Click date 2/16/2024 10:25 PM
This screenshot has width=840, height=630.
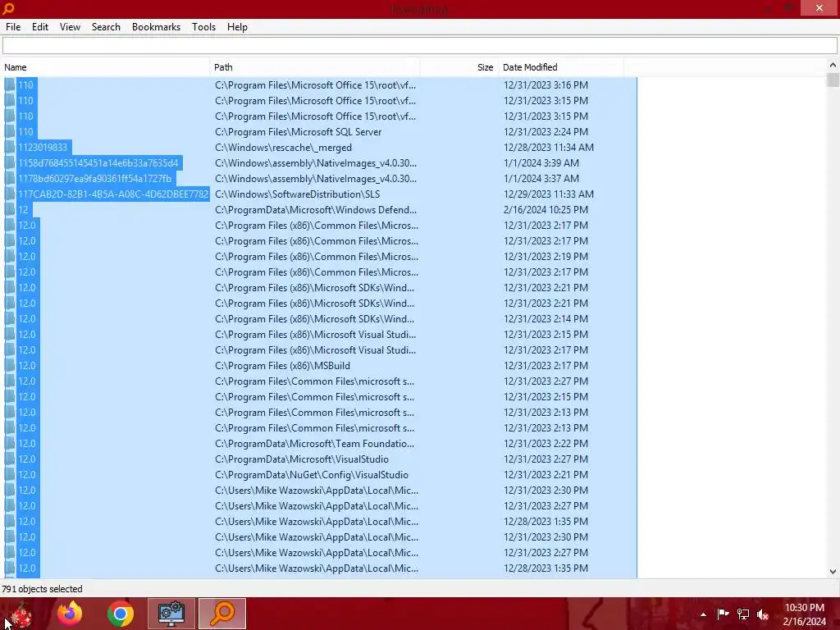click(x=546, y=209)
